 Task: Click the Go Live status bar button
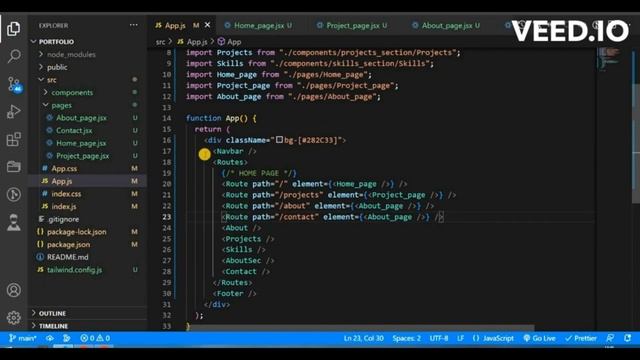tap(539, 338)
